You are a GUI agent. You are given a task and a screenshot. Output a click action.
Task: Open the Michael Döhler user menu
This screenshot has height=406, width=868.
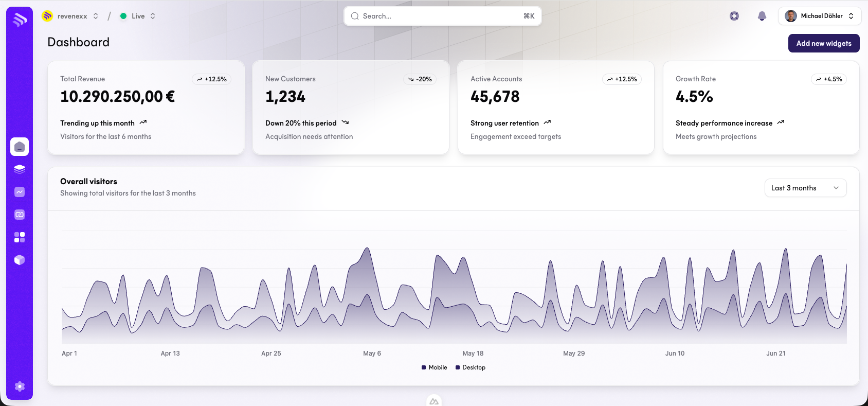pos(819,16)
